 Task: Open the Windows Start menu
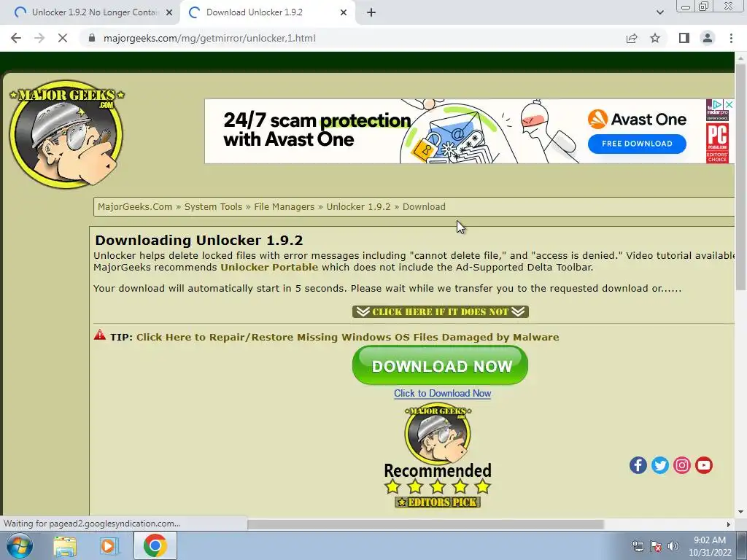click(x=19, y=545)
